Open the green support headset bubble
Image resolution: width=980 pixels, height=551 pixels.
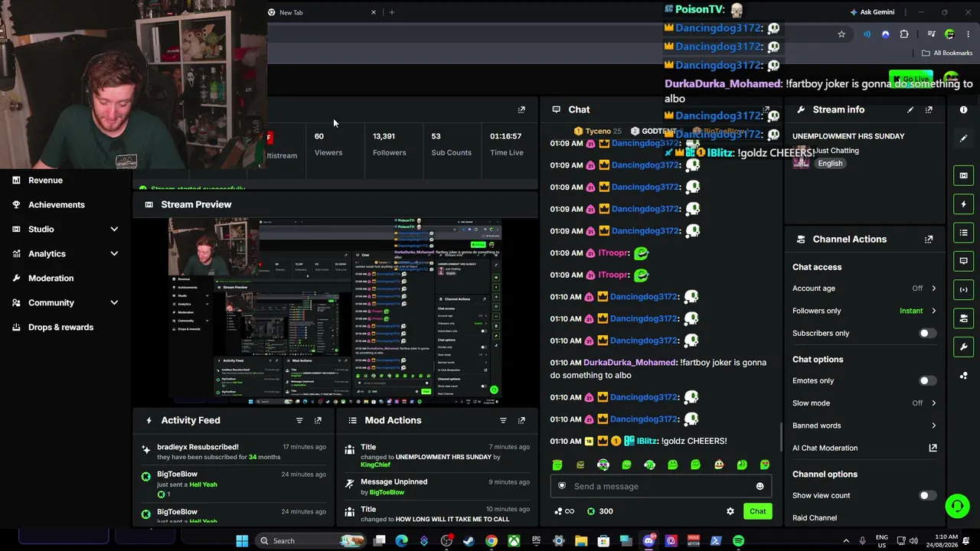[957, 506]
